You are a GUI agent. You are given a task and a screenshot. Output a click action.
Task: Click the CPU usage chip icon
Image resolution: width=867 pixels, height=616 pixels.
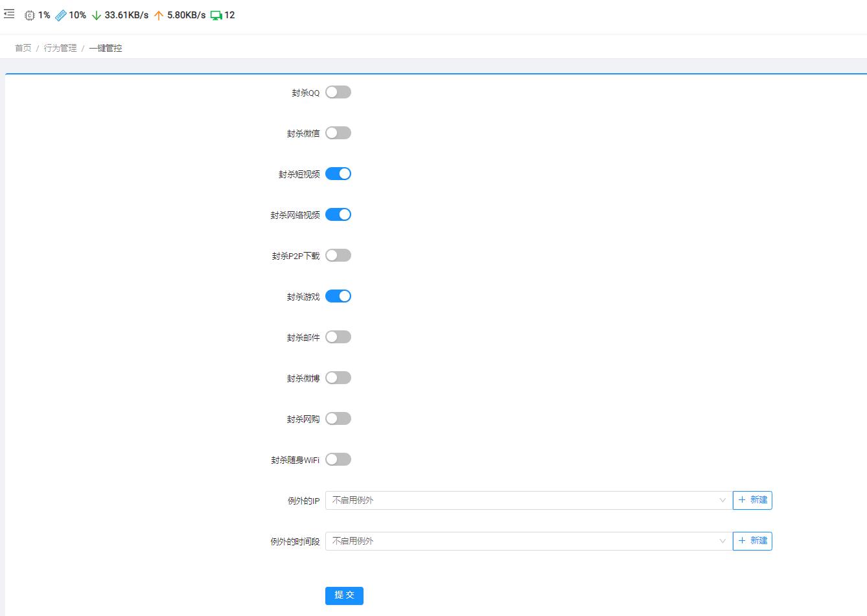(30, 16)
